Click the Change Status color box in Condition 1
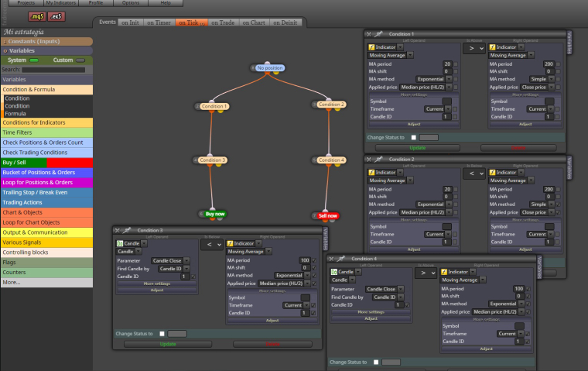The height and width of the screenshot is (371, 588). pyautogui.click(x=429, y=137)
